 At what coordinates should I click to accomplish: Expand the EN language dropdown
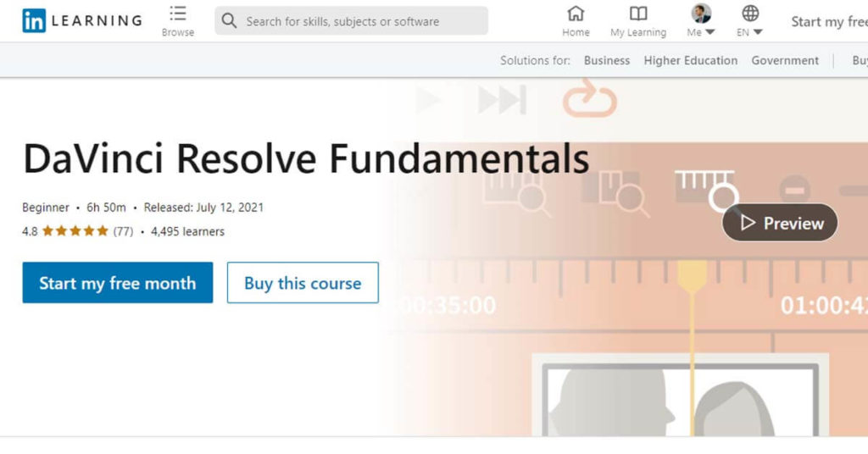758,33
